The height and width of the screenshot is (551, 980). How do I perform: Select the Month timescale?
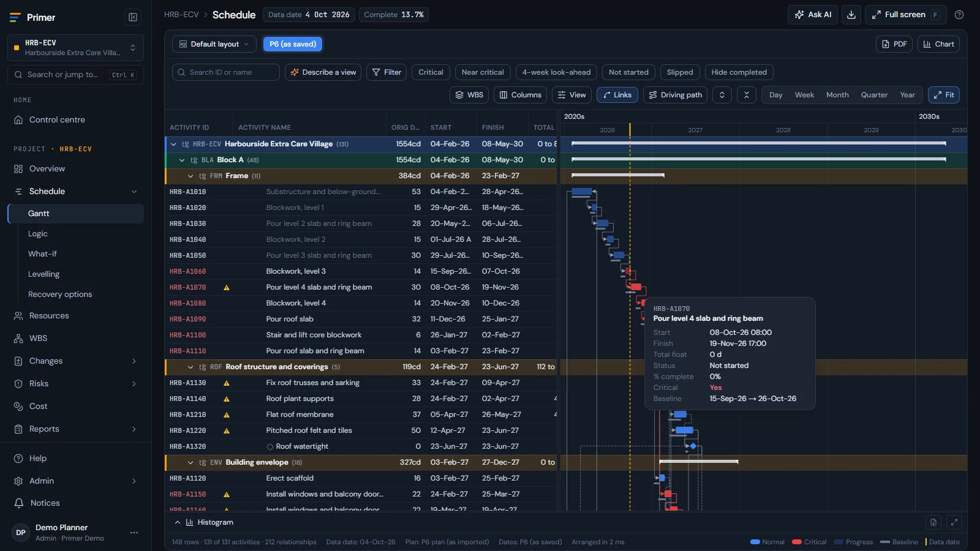click(x=837, y=95)
